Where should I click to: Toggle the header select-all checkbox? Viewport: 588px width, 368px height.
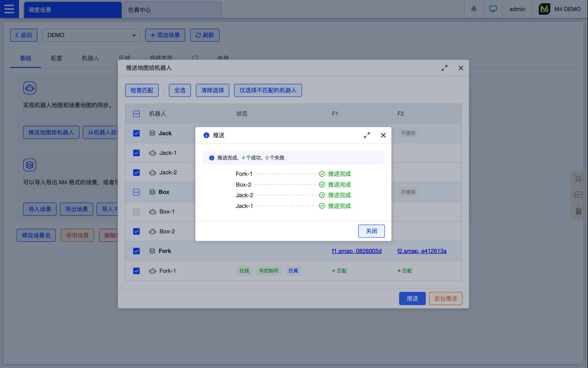[136, 114]
